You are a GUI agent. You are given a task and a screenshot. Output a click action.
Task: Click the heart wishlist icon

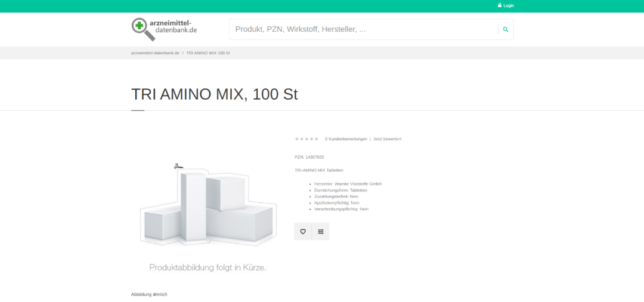coord(303,232)
